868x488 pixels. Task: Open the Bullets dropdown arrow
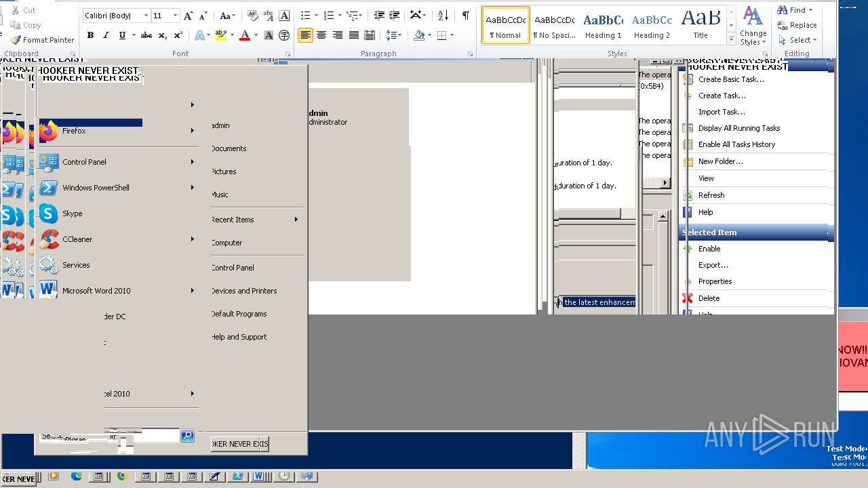click(x=316, y=16)
